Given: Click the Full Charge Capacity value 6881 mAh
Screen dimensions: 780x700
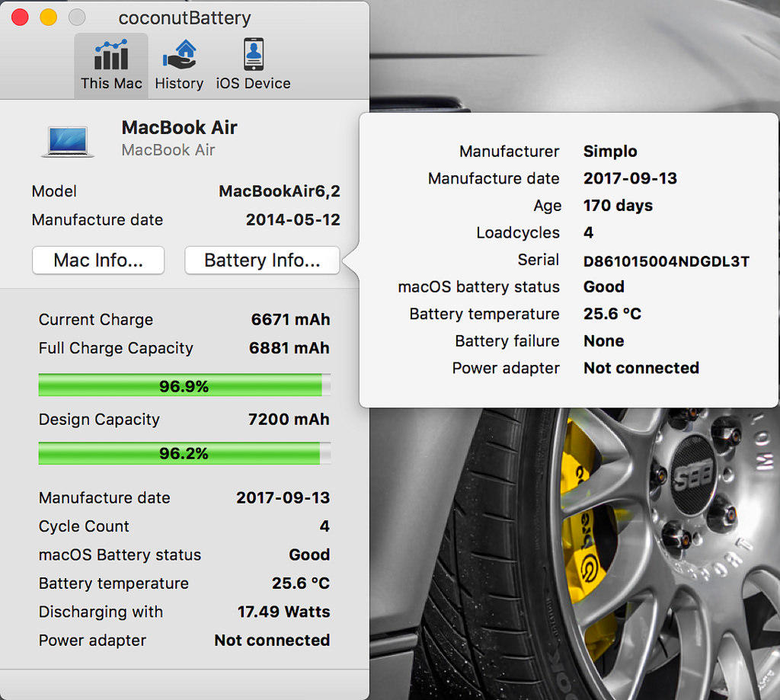Looking at the screenshot, I should tap(289, 348).
